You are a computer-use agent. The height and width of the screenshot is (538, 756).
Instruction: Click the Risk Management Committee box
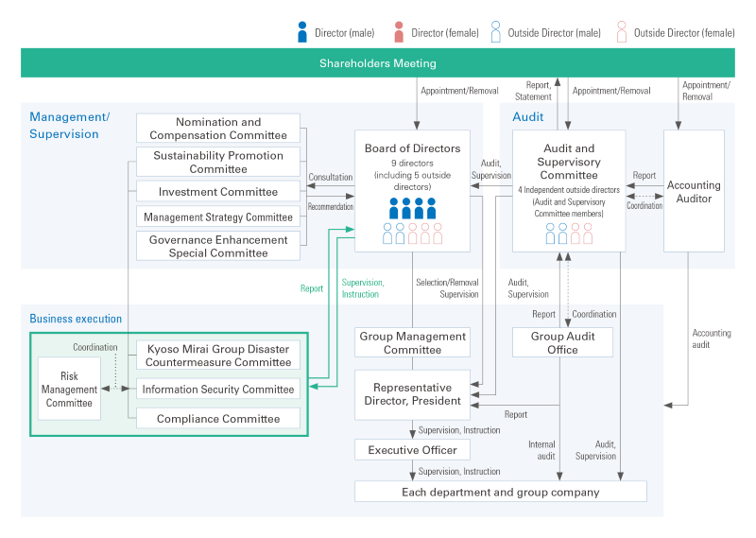coord(69,389)
